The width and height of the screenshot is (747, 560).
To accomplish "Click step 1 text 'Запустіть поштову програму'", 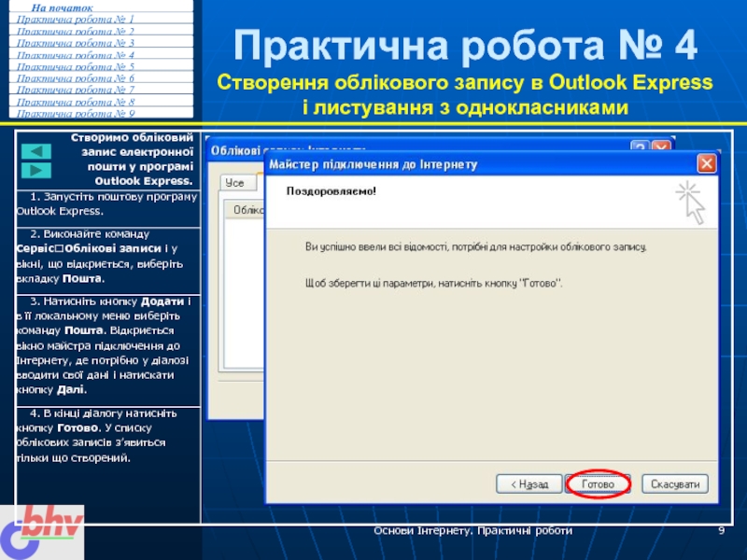I will [x=120, y=197].
